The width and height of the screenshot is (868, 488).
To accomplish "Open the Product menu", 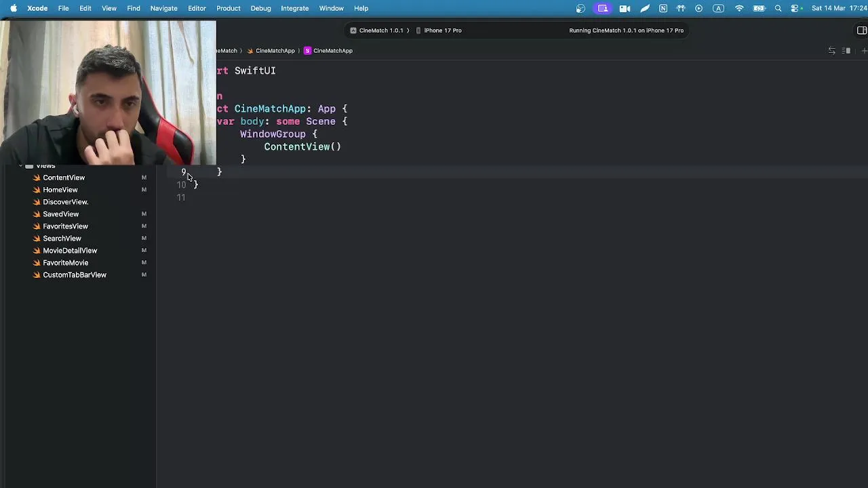I will [x=229, y=8].
